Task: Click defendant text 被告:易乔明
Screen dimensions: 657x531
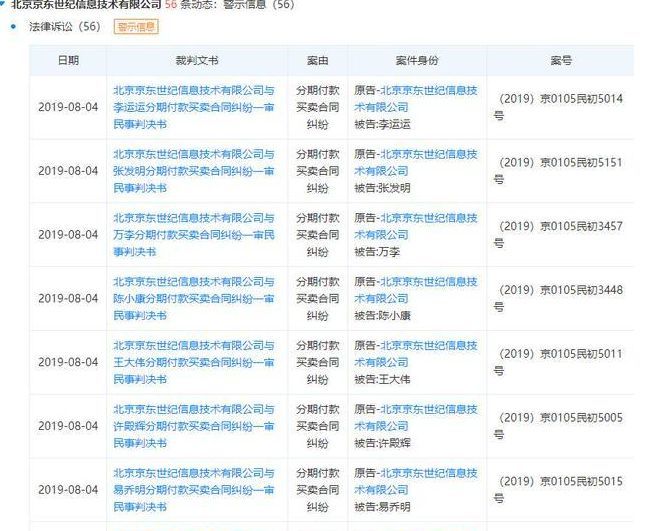Action: 382,507
